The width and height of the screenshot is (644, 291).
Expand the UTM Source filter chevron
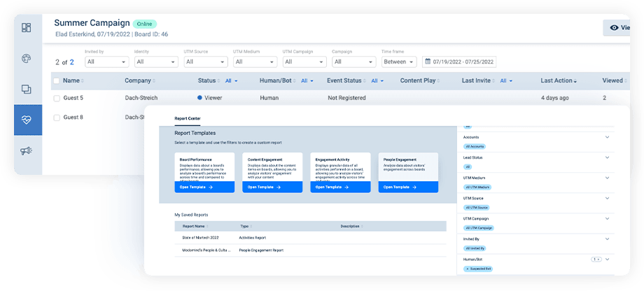click(607, 198)
